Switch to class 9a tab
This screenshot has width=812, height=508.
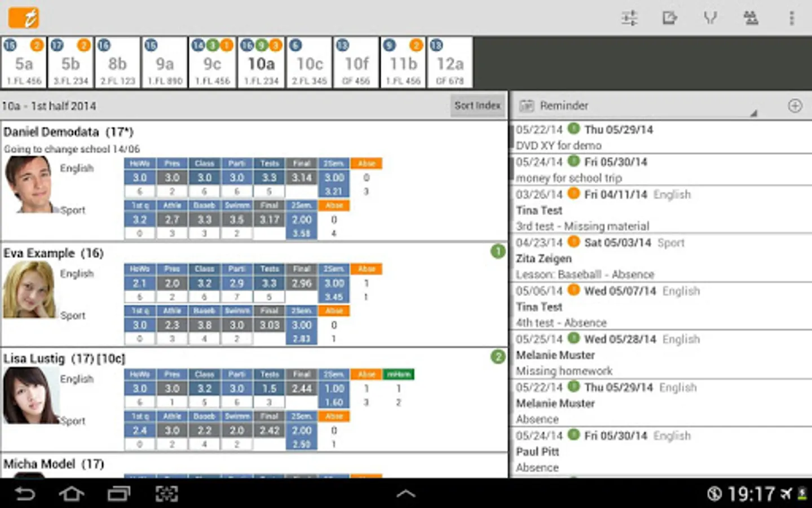click(x=165, y=63)
